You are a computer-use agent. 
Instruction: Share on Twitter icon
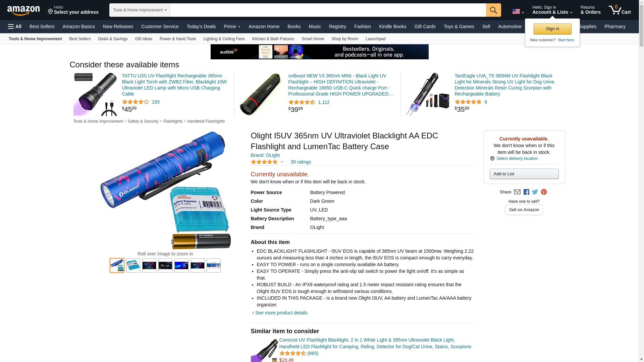535,192
